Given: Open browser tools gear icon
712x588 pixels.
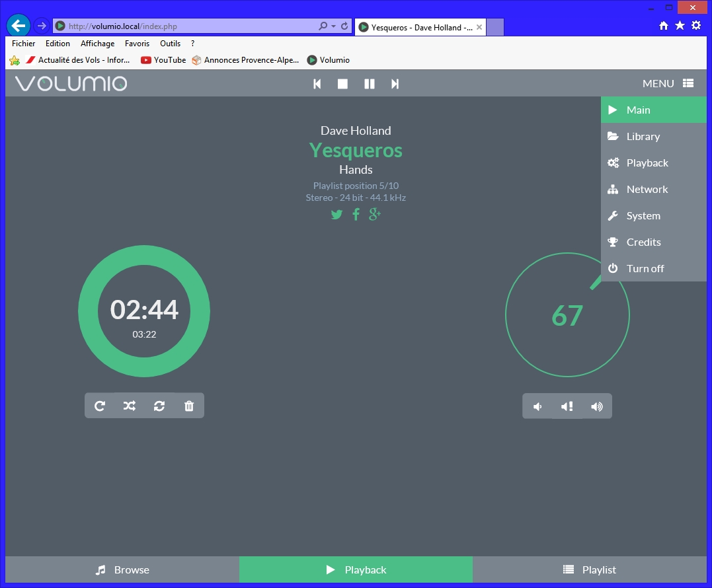Looking at the screenshot, I should (x=696, y=25).
